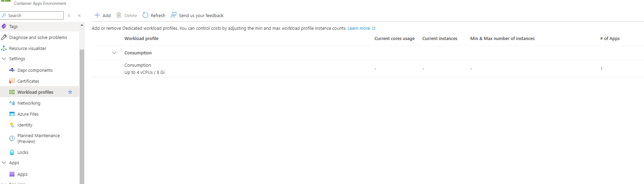Click the sidebar scroll up arrow
The image size is (644, 184).
coord(82,25)
